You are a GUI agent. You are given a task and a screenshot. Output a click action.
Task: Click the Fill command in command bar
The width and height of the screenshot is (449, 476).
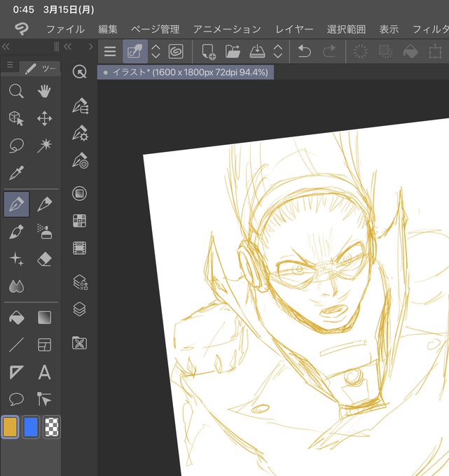click(x=410, y=52)
